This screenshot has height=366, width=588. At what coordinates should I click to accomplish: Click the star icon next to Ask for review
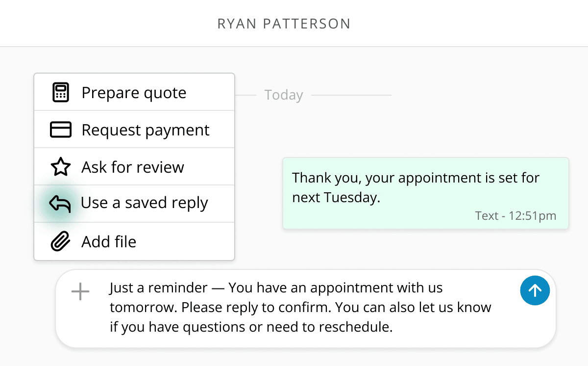click(61, 167)
